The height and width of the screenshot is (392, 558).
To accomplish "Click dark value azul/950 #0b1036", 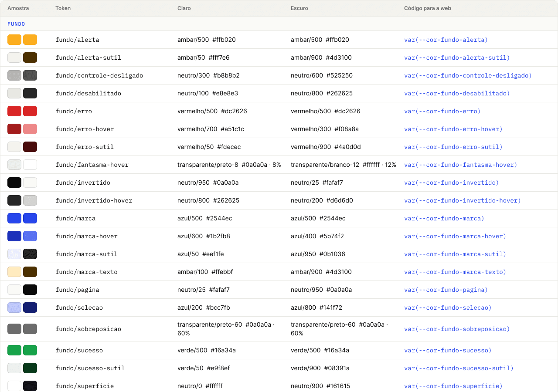I will (318, 254).
